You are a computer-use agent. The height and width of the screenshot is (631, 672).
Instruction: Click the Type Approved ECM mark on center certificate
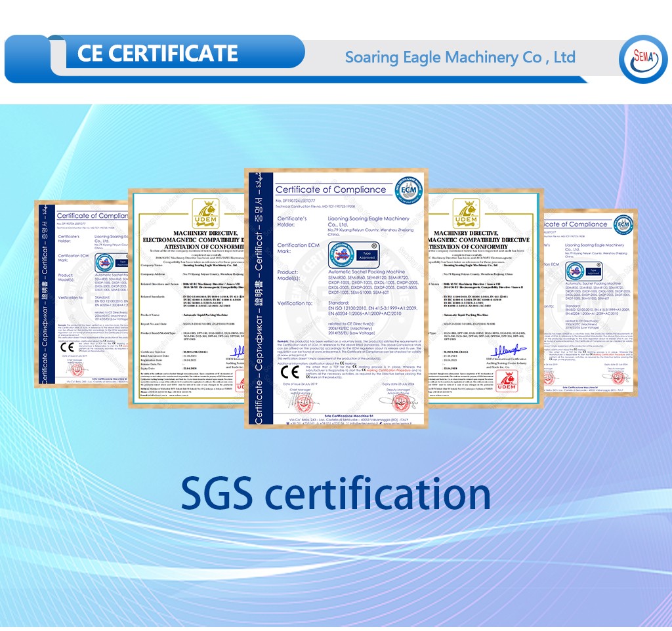coord(354,255)
